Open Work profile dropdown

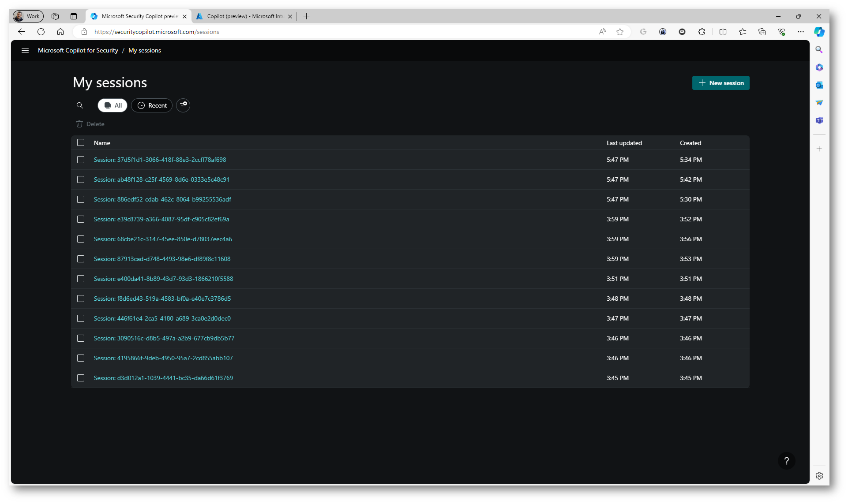point(28,16)
